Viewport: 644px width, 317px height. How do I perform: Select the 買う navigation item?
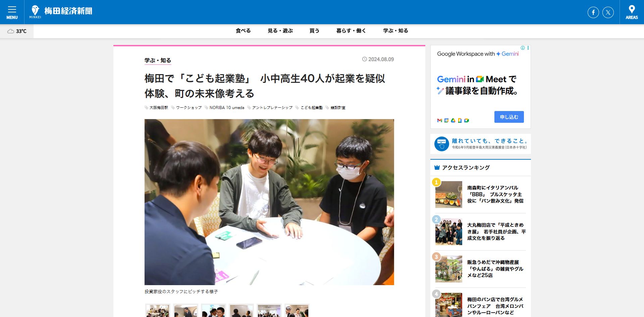[x=314, y=31]
